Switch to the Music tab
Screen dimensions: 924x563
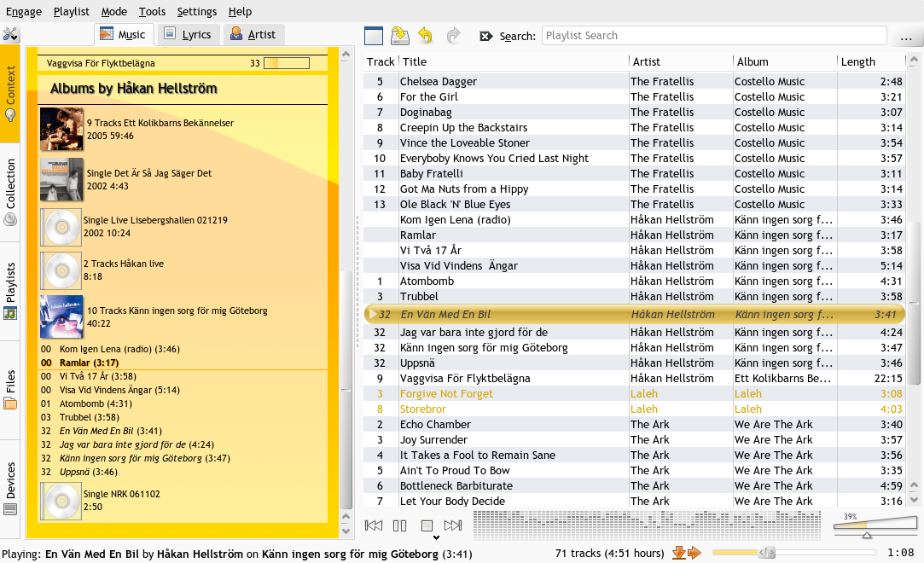(124, 35)
